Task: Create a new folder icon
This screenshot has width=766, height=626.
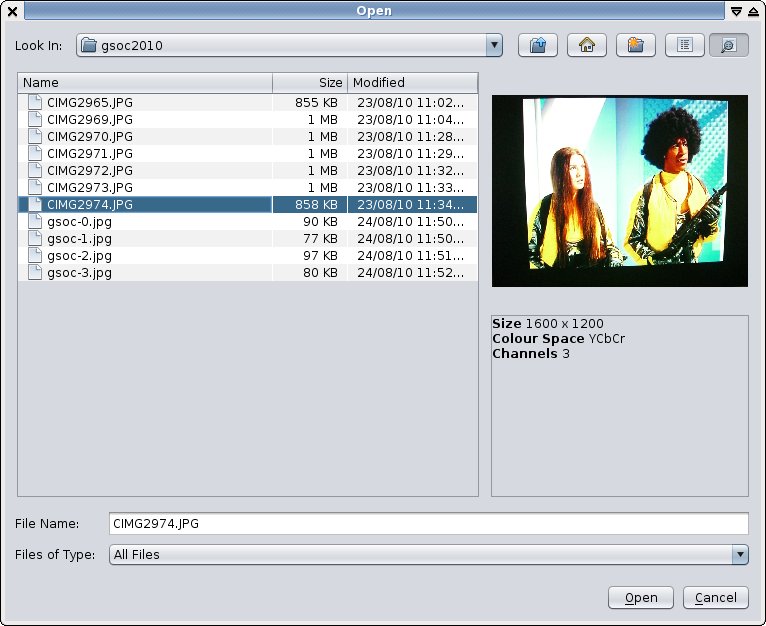Action: tap(636, 45)
